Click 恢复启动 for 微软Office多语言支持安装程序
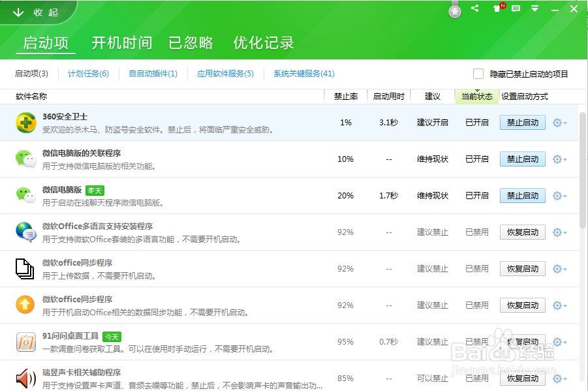The image size is (588, 391). [522, 232]
